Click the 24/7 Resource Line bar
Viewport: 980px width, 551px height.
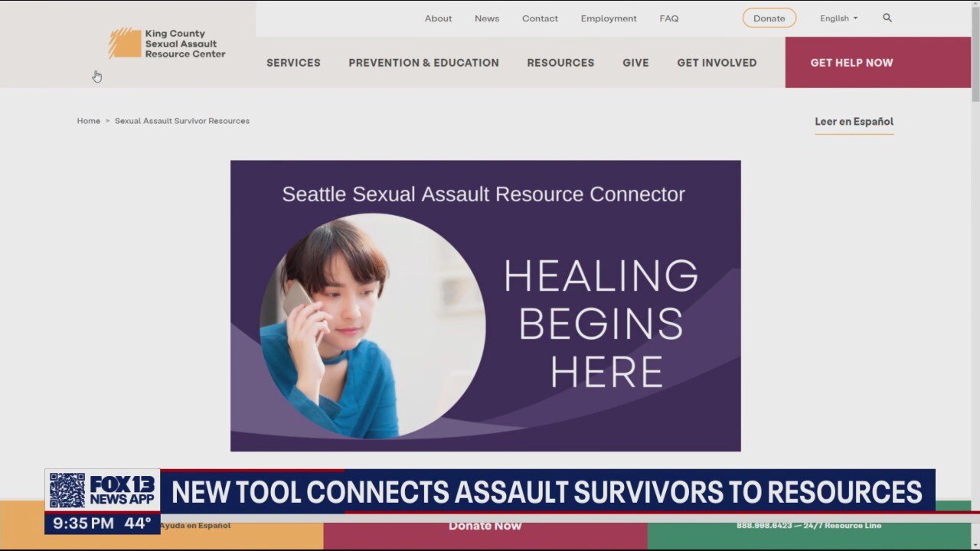tap(808, 525)
